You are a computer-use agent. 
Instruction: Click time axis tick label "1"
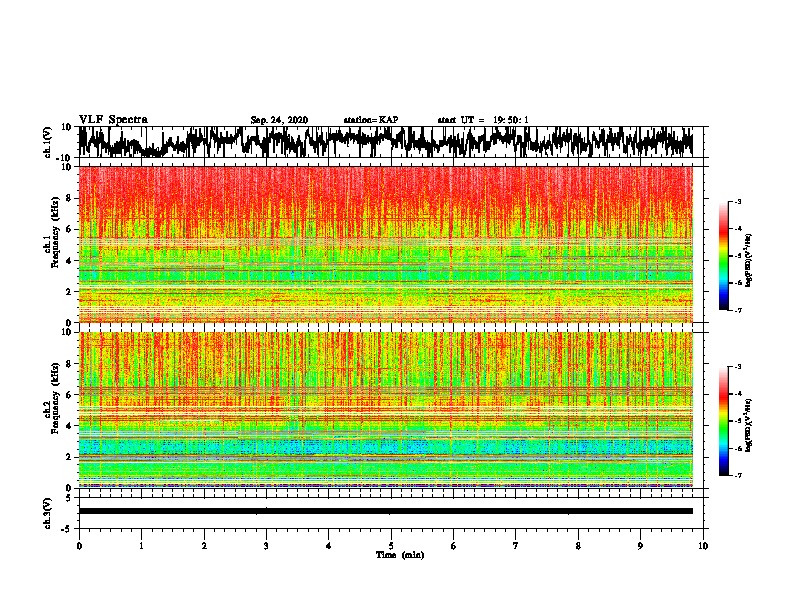(x=141, y=546)
